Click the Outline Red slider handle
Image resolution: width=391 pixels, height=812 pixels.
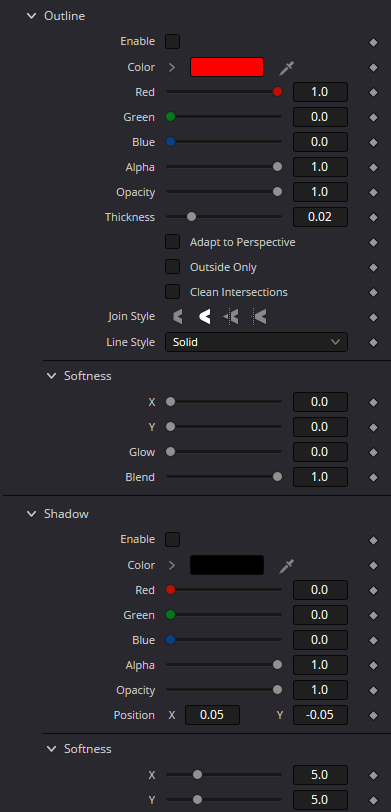tap(278, 92)
